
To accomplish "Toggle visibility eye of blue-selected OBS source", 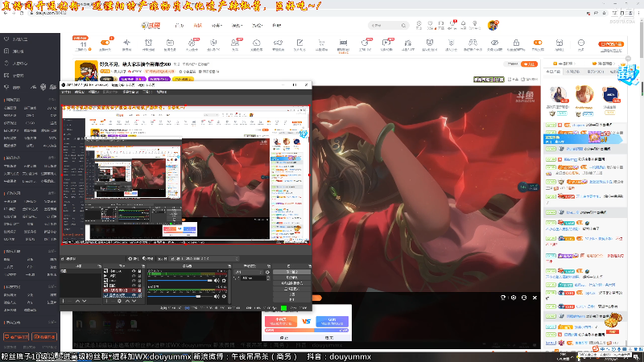I will coord(134,295).
